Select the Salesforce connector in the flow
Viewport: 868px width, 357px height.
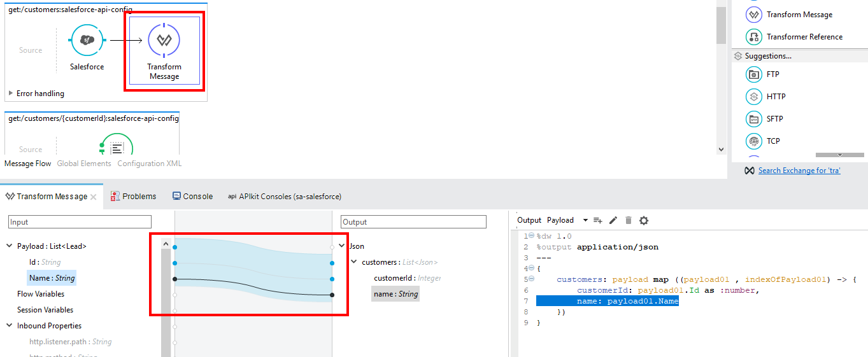tap(87, 41)
